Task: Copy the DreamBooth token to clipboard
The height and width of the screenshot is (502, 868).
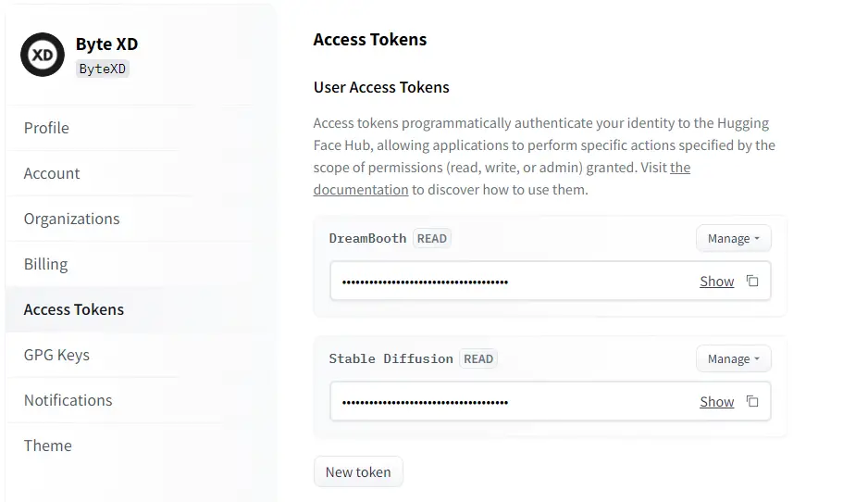Action: tap(751, 281)
